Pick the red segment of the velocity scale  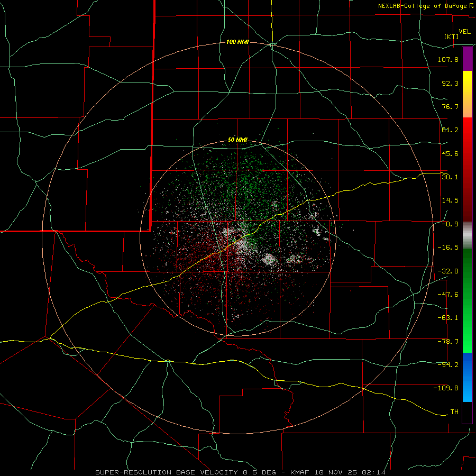(x=467, y=169)
